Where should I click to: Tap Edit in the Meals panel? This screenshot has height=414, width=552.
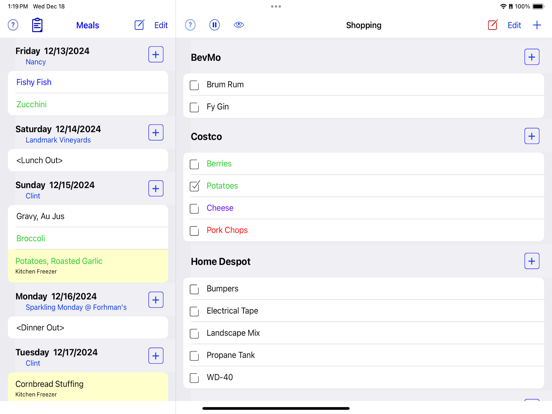tap(161, 25)
